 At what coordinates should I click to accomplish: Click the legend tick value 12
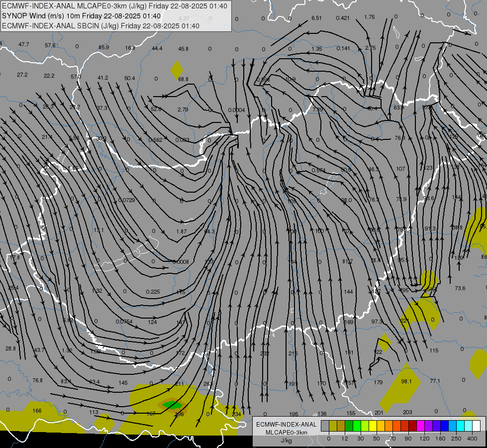(344, 439)
